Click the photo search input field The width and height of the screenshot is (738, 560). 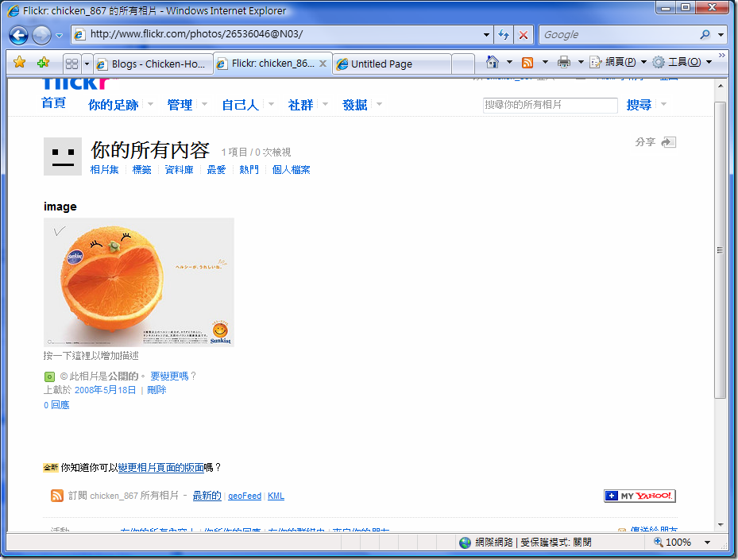[x=550, y=104]
